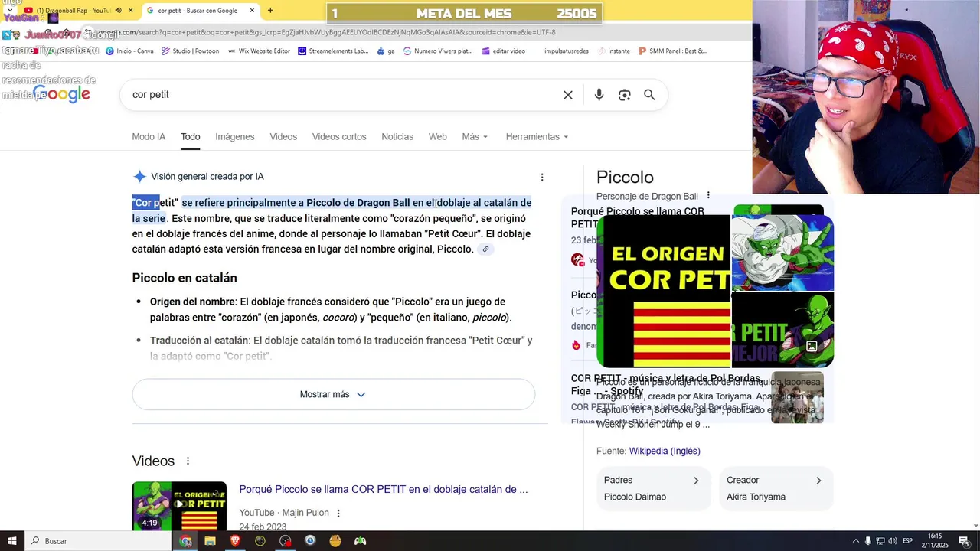
Task: Clear the search box with X icon
Action: pos(568,95)
